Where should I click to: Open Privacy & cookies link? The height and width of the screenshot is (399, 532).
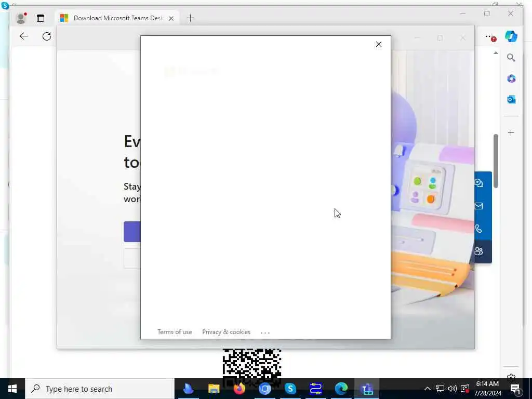(227, 332)
